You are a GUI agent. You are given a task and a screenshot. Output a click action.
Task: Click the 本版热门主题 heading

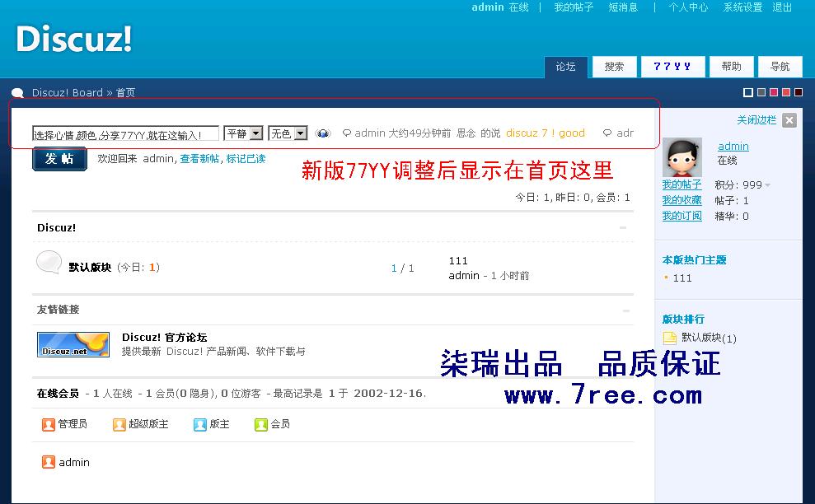point(694,259)
